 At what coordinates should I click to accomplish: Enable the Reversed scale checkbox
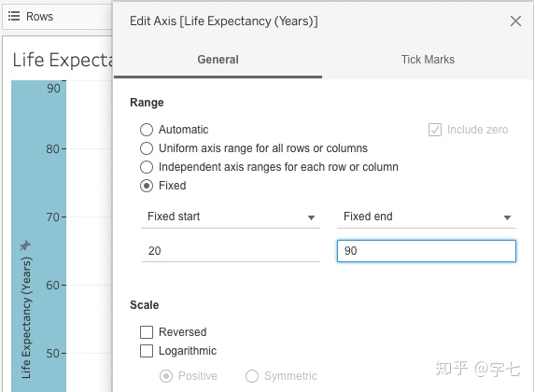click(x=147, y=332)
